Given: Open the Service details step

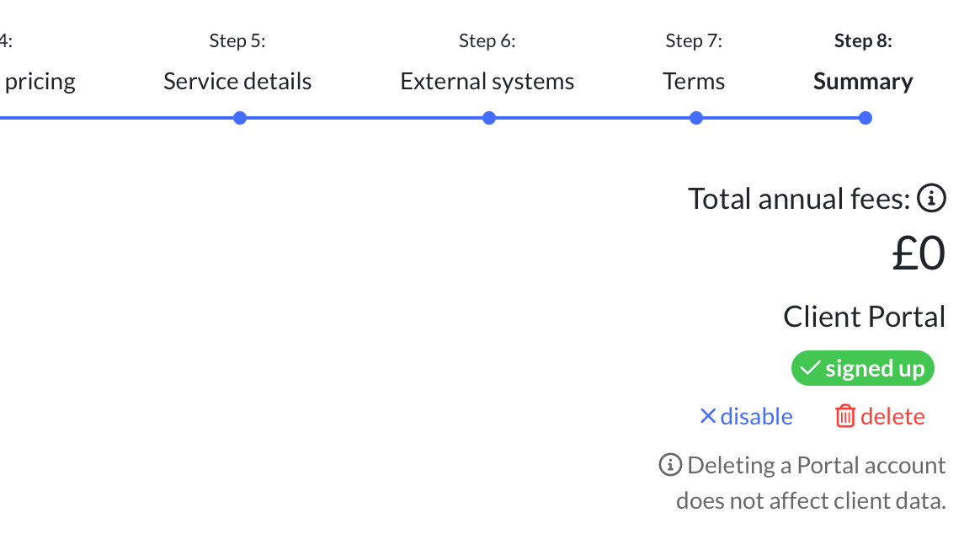Looking at the screenshot, I should (x=237, y=81).
